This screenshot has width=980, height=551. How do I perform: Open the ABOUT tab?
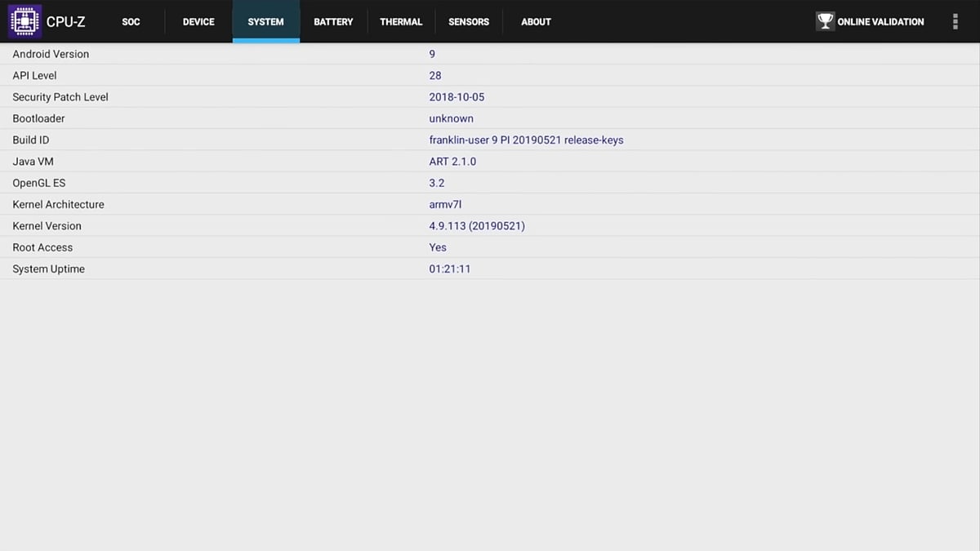536,22
